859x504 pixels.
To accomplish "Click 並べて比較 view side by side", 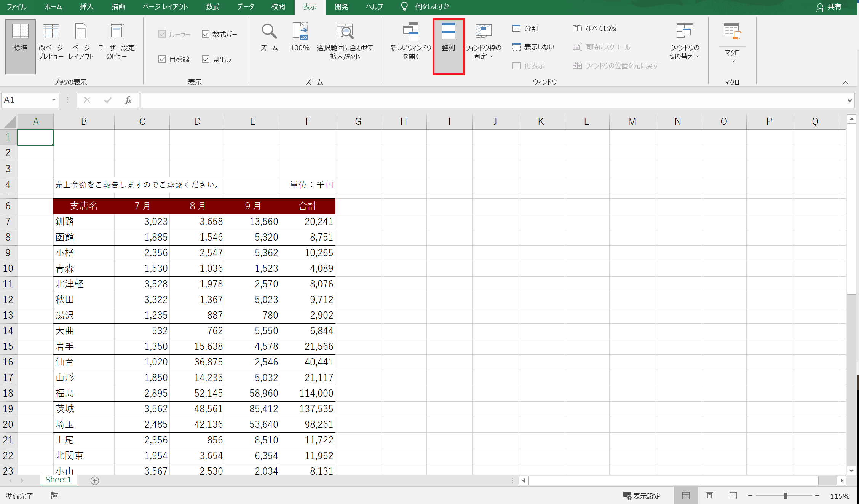I will point(594,28).
